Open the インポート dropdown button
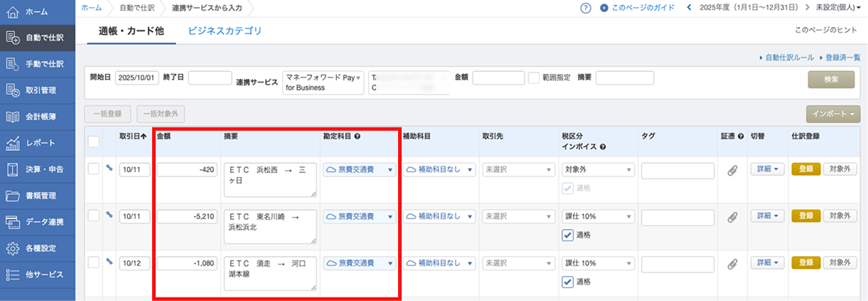The image size is (868, 301). 833,114
